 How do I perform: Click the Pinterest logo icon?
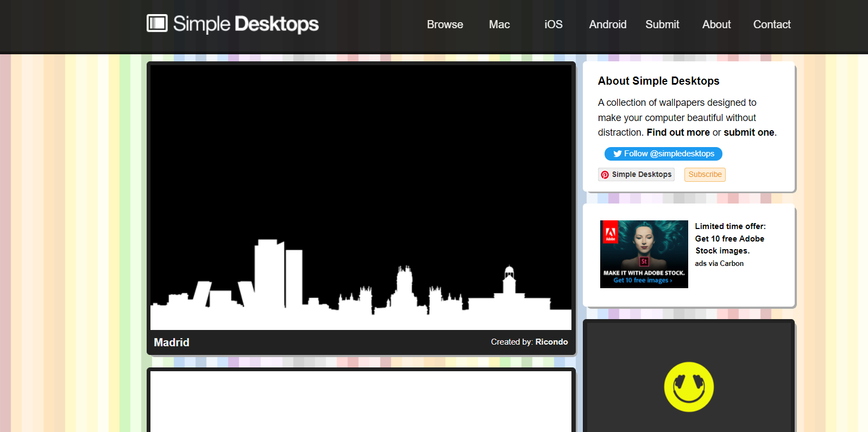[605, 175]
